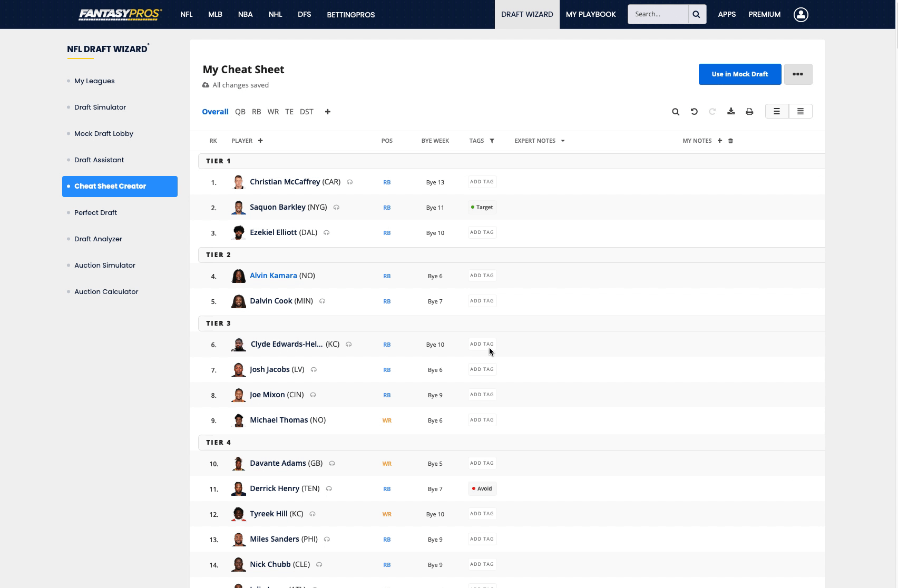The image size is (898, 588).
Task: Click the plus icon beside the DST tab
Action: [328, 112]
